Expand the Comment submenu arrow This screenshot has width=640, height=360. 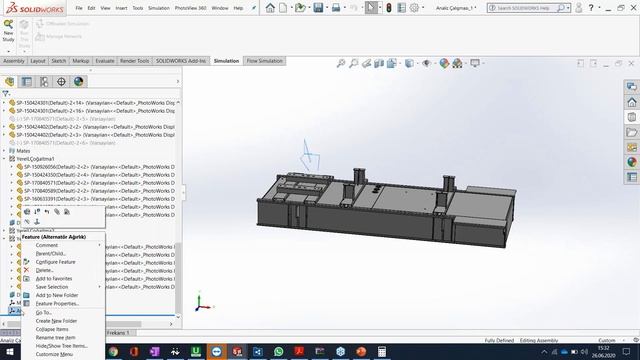click(99, 245)
